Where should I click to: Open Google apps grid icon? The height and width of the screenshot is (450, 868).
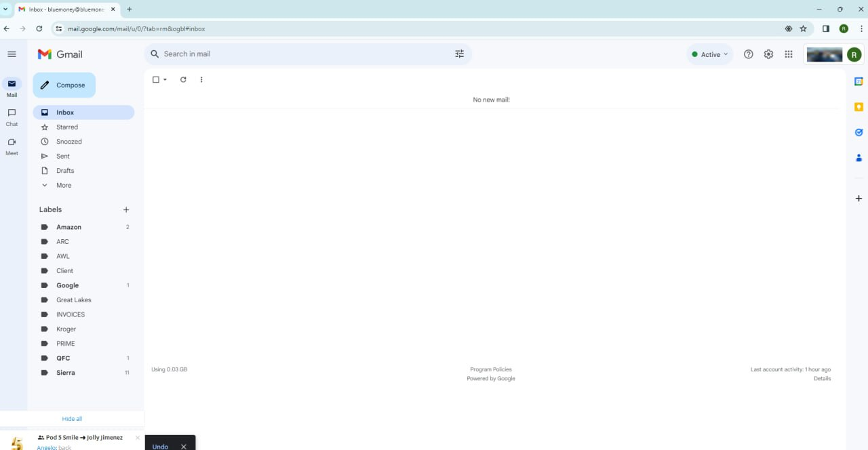pos(789,54)
